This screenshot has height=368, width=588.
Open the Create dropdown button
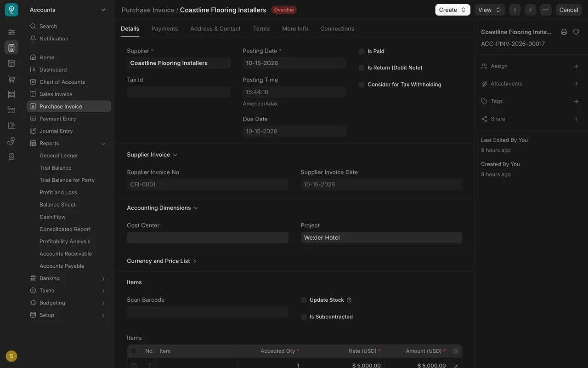tap(452, 10)
